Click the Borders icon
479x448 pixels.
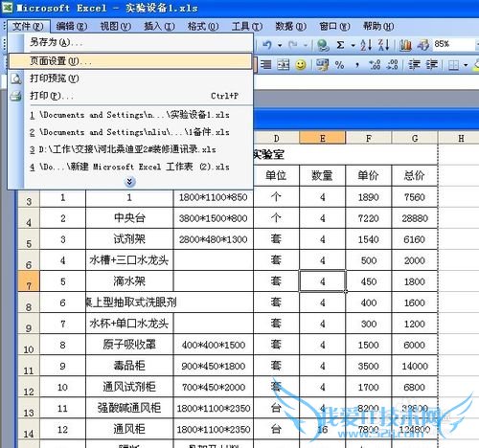453,65
